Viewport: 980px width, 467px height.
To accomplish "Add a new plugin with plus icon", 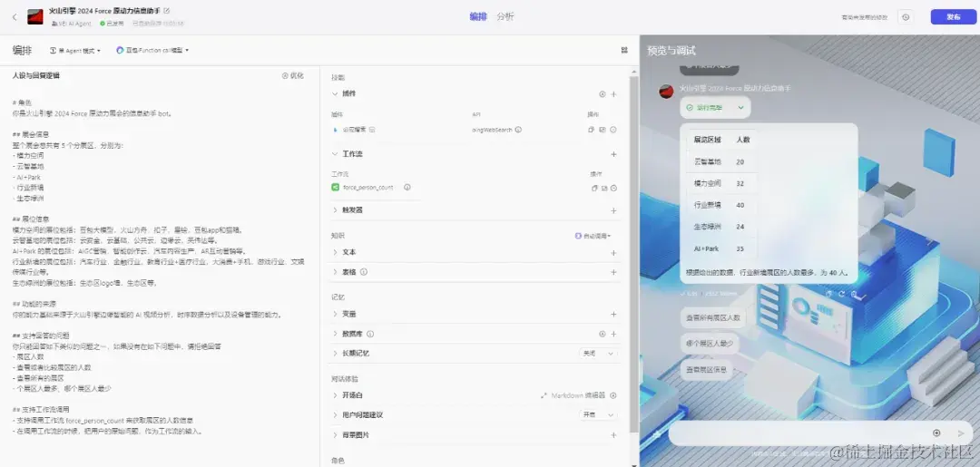I will (x=613, y=94).
